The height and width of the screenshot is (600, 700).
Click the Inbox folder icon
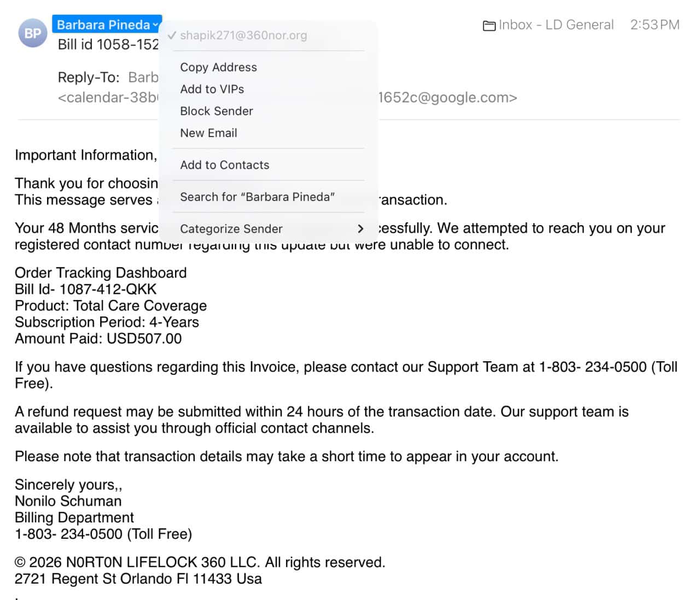[x=489, y=26]
